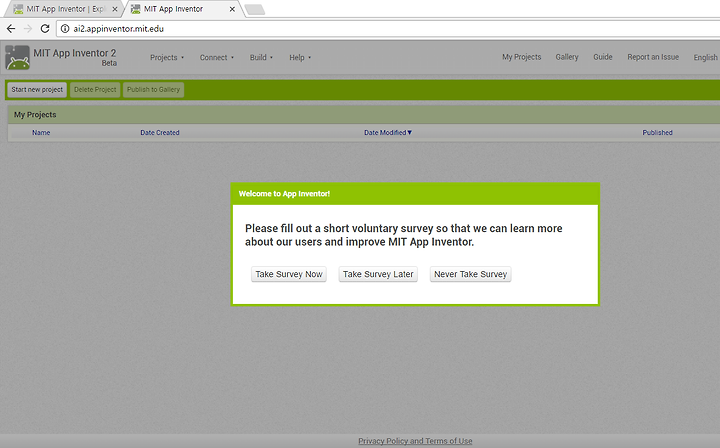The width and height of the screenshot is (720, 448).
Task: Open the Help dropdown menu
Action: pyautogui.click(x=300, y=57)
